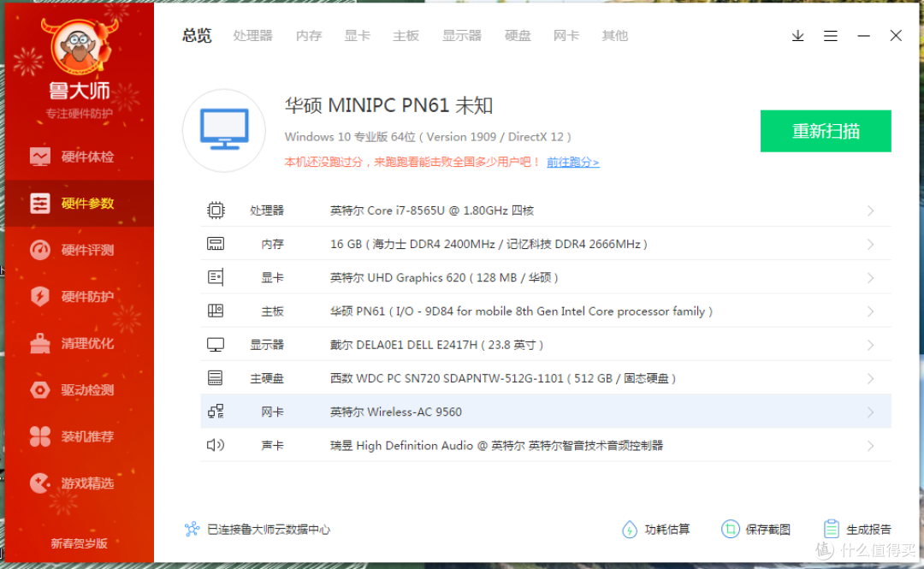Click the 鲁大师 mascot logo

point(79,47)
